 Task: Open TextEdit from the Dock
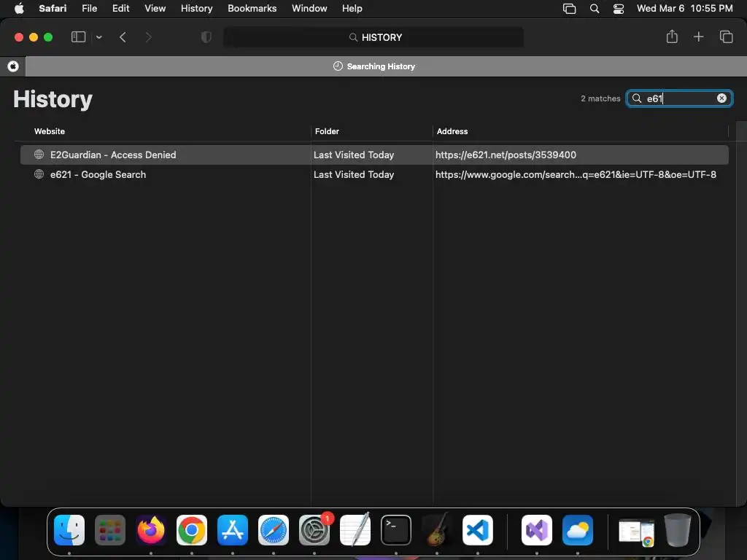pyautogui.click(x=355, y=530)
